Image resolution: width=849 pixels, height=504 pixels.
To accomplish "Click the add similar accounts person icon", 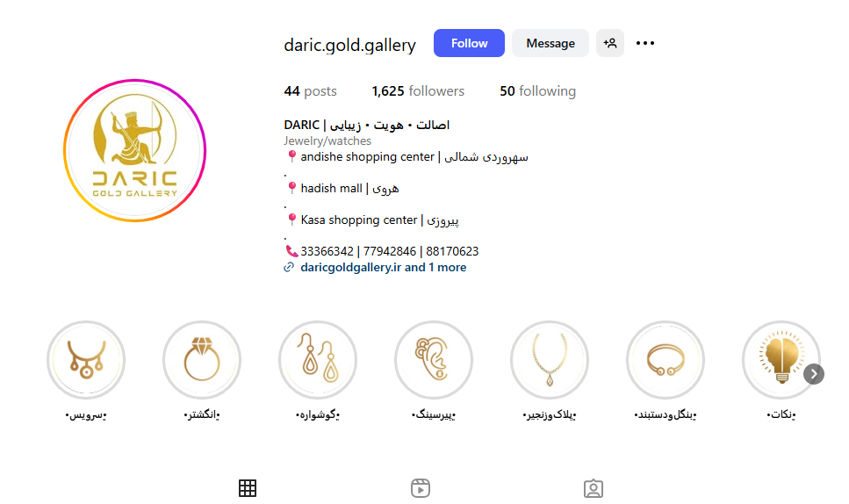I will pyautogui.click(x=610, y=43).
